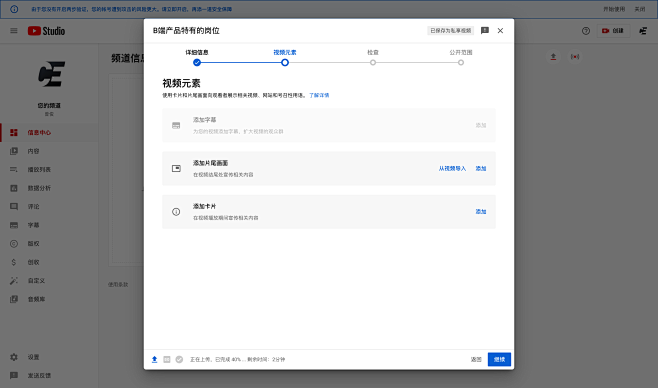The width and height of the screenshot is (658, 388).
Task: Click the 已保存为私享视频 status badge
Action: tap(450, 31)
